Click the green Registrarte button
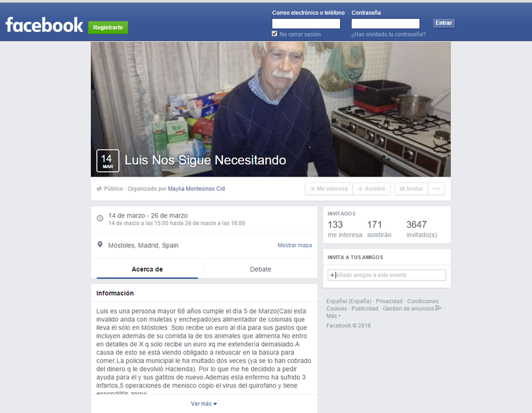This screenshot has width=532, height=413. [x=108, y=27]
